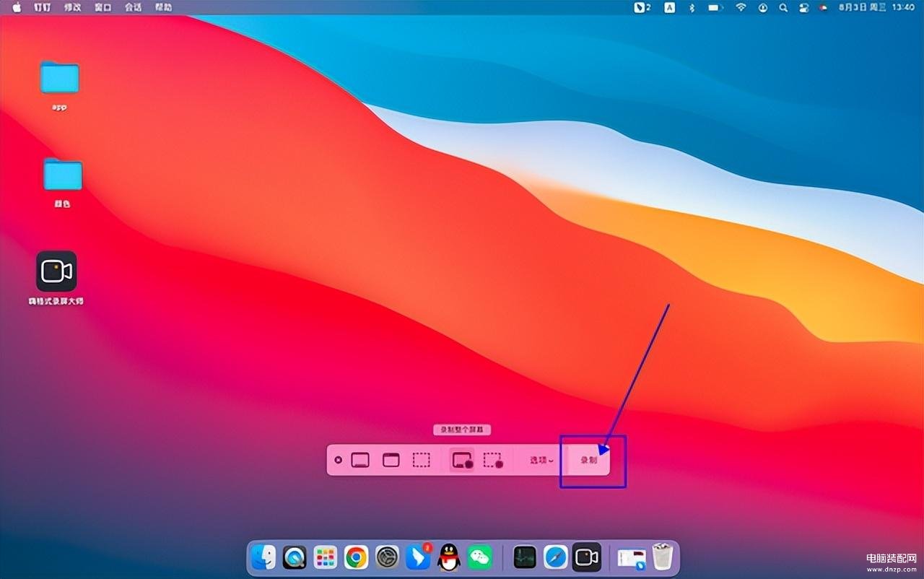Viewport: 924px width, 579px height.
Task: Click the 录制 record button
Action: coord(589,460)
